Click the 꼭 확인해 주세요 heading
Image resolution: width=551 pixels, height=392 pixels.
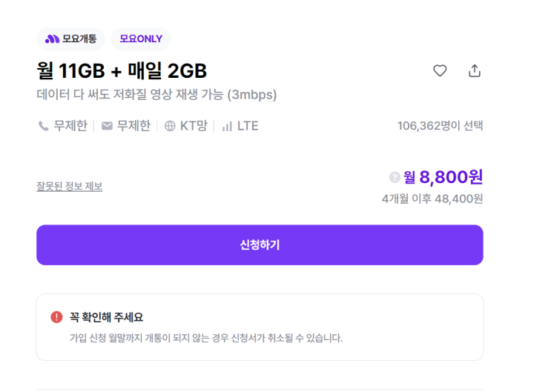(x=106, y=317)
